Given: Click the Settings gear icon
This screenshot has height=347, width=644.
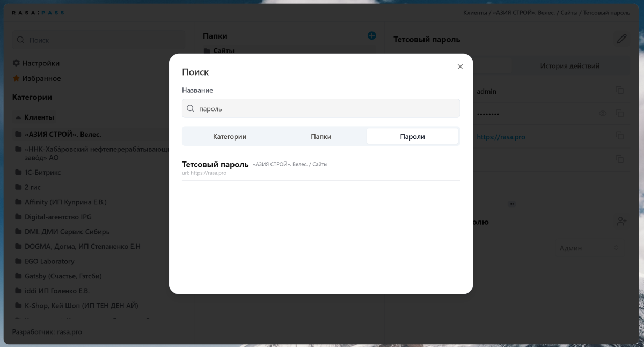Looking at the screenshot, I should pos(16,63).
